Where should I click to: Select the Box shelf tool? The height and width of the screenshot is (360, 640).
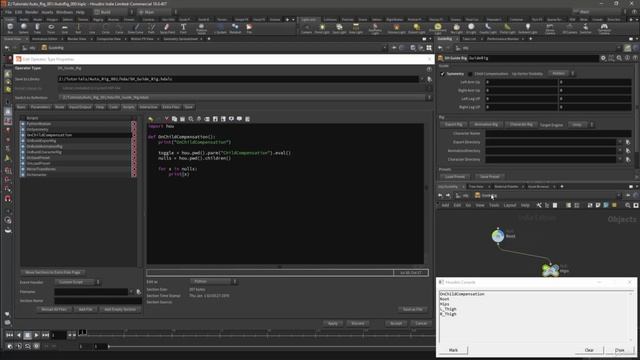click(x=10, y=28)
